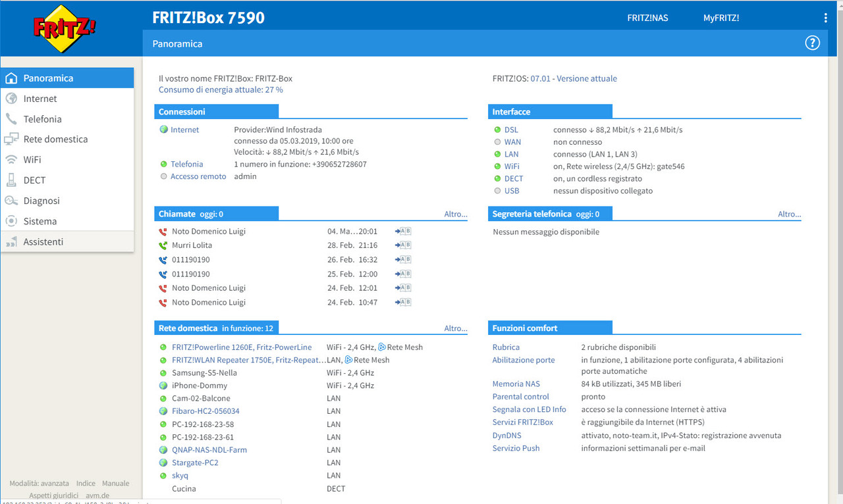Open the FRITZ!WLAN Repeater 1750E device link
Viewport: 843px width, 504px height.
(249, 360)
